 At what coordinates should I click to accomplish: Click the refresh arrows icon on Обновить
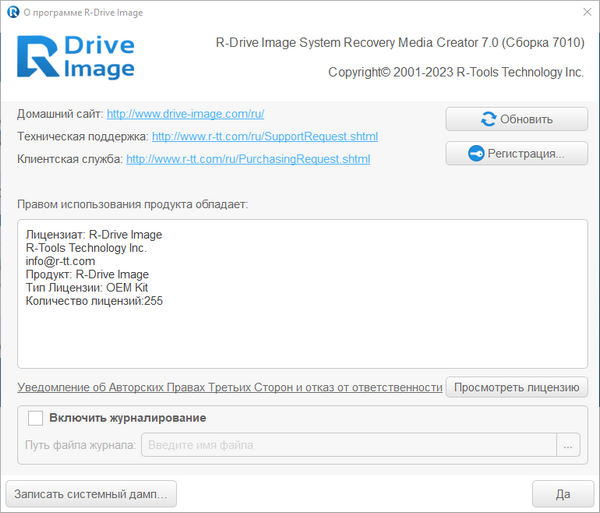coord(489,119)
